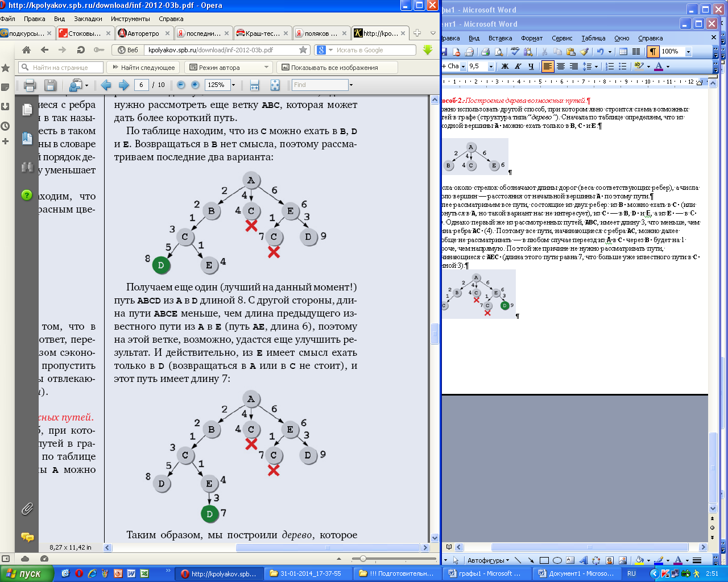Viewport: 728px width, 582px height.
Task: Fit PDF to page width
Action: pyautogui.click(x=254, y=85)
